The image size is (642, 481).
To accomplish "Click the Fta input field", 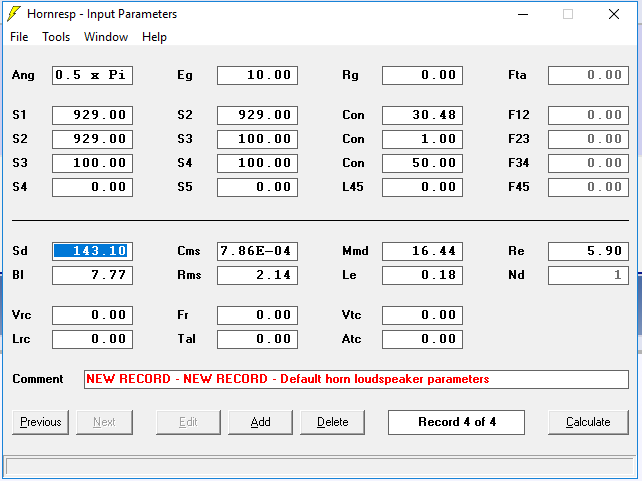I will click(588, 75).
